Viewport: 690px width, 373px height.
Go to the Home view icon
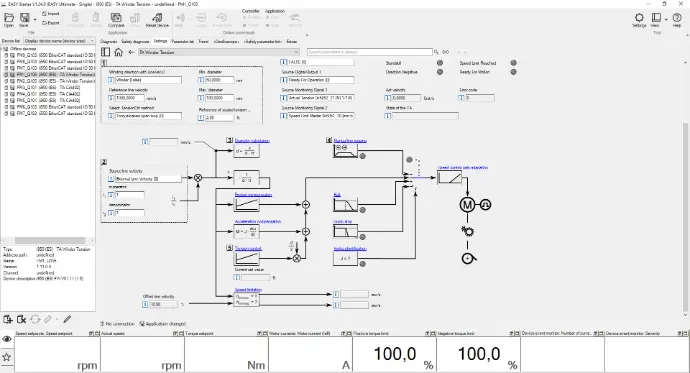coord(118,52)
